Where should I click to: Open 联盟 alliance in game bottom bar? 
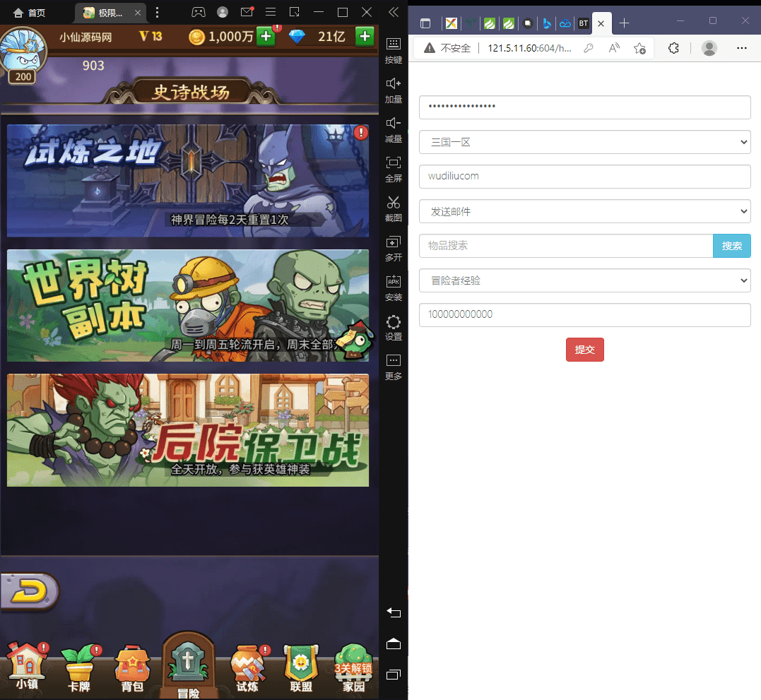coord(301,668)
